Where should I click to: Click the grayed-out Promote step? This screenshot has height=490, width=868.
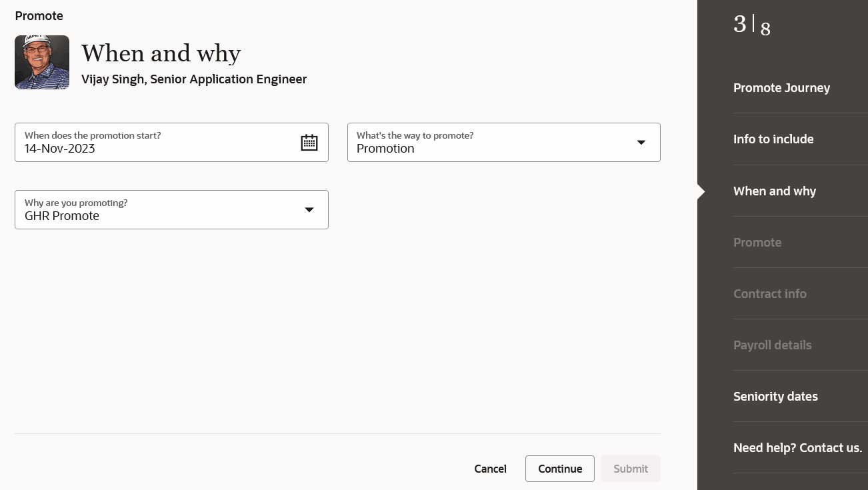[757, 242]
